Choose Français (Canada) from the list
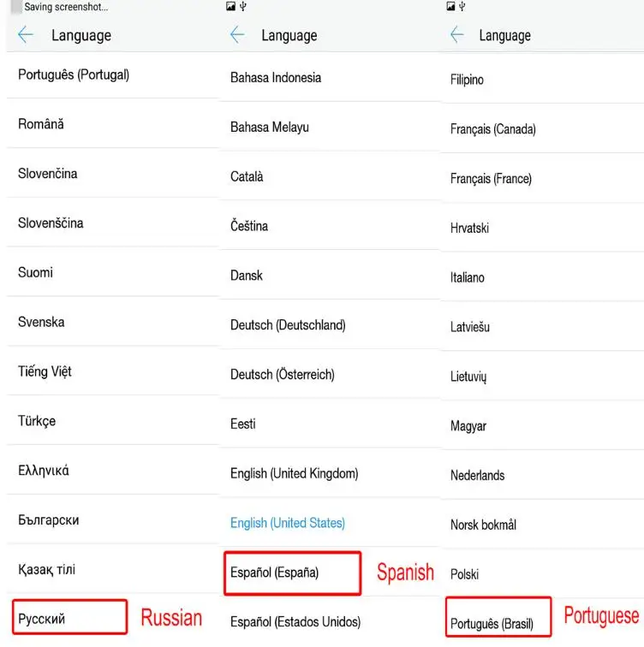The height and width of the screenshot is (647, 644). (541, 128)
